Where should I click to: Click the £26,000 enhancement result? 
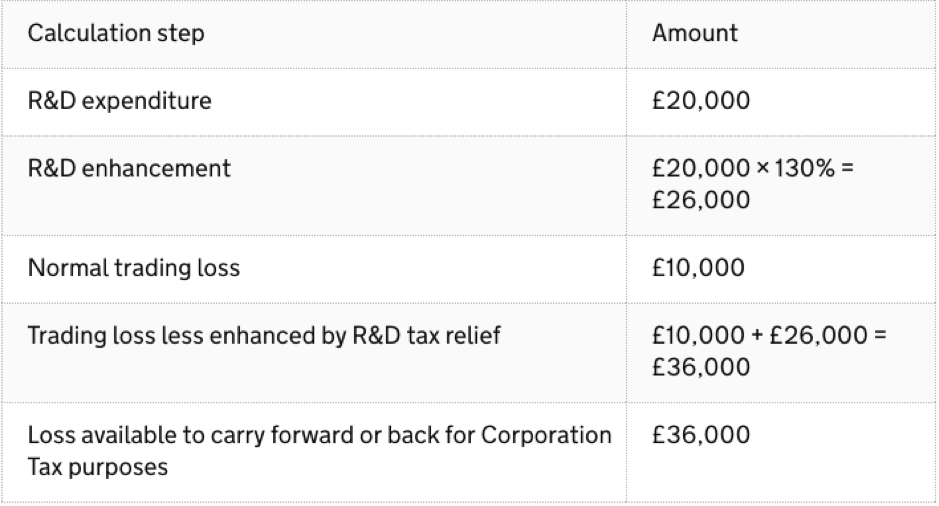tap(701, 200)
